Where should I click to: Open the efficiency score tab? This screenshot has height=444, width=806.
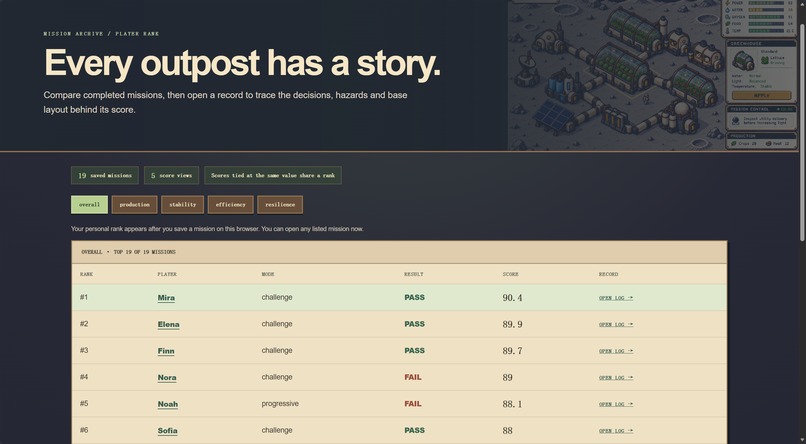tap(230, 205)
